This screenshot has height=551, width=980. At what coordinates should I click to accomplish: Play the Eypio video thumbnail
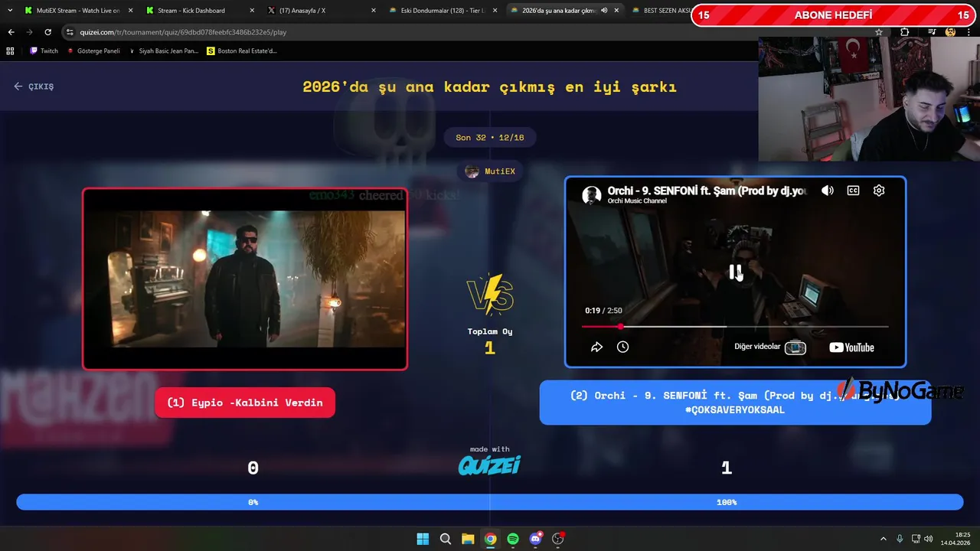point(245,279)
